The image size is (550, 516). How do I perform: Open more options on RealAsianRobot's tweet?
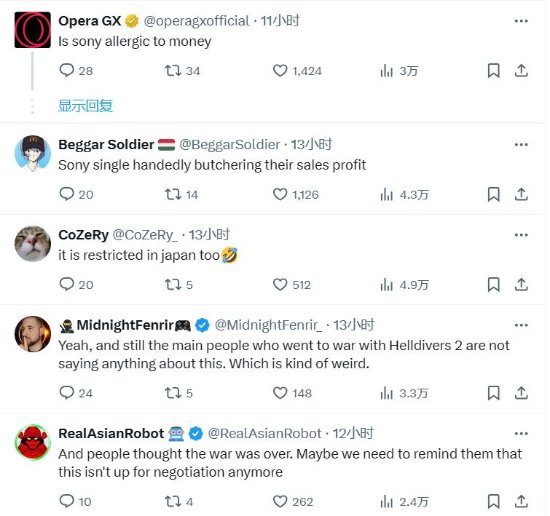(521, 434)
